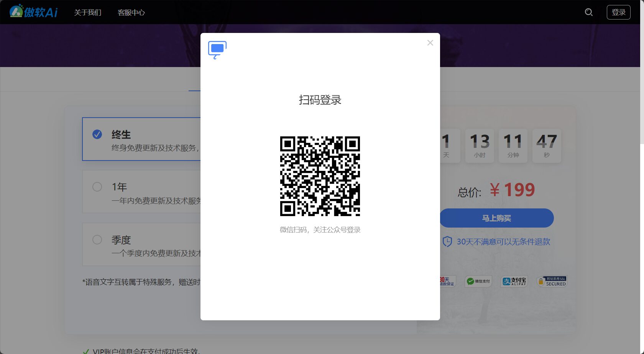
Task: Click the 30天不满意可以无条件退款 link
Action: coord(503,242)
